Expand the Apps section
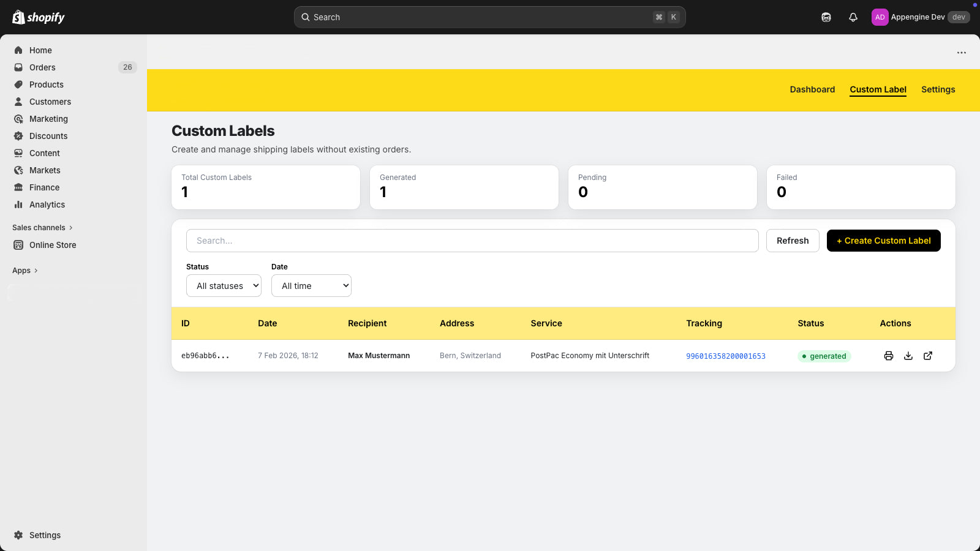 25,271
